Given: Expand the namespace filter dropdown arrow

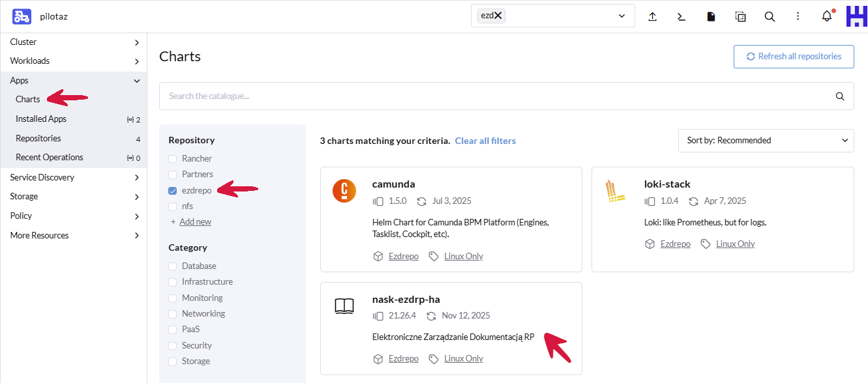Looking at the screenshot, I should [x=621, y=16].
